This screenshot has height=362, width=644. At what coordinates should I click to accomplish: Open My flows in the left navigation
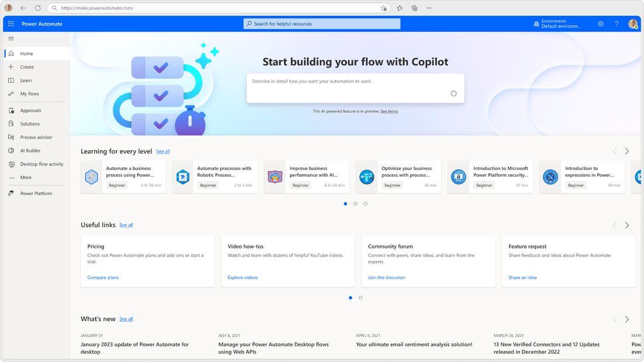(37, 93)
